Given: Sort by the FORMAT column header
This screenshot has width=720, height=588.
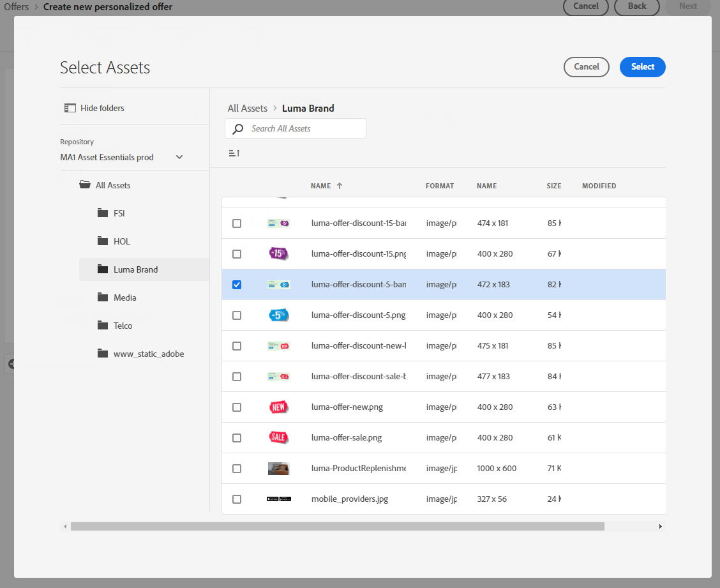Looking at the screenshot, I should click(x=439, y=186).
